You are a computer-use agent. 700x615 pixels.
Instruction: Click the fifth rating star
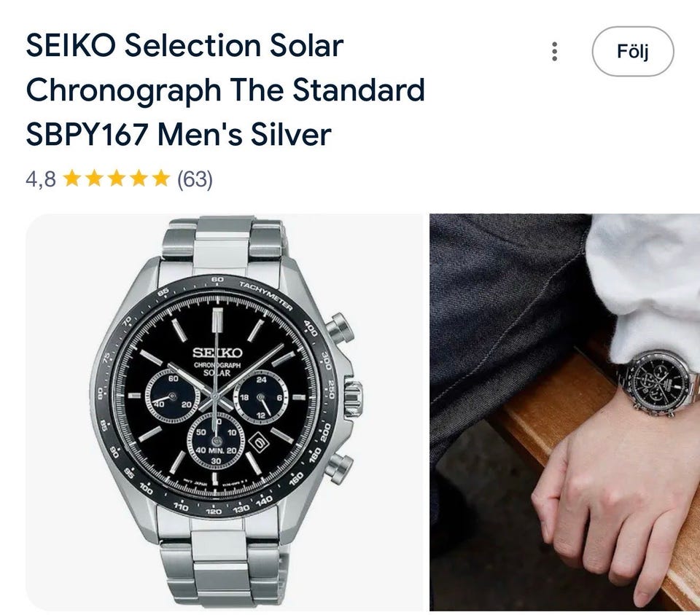pyautogui.click(x=162, y=179)
